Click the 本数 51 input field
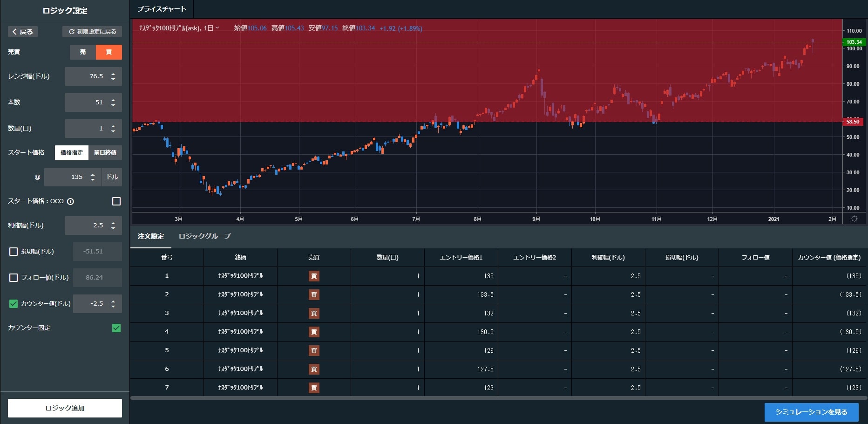Image resolution: width=868 pixels, height=424 pixels. click(93, 103)
